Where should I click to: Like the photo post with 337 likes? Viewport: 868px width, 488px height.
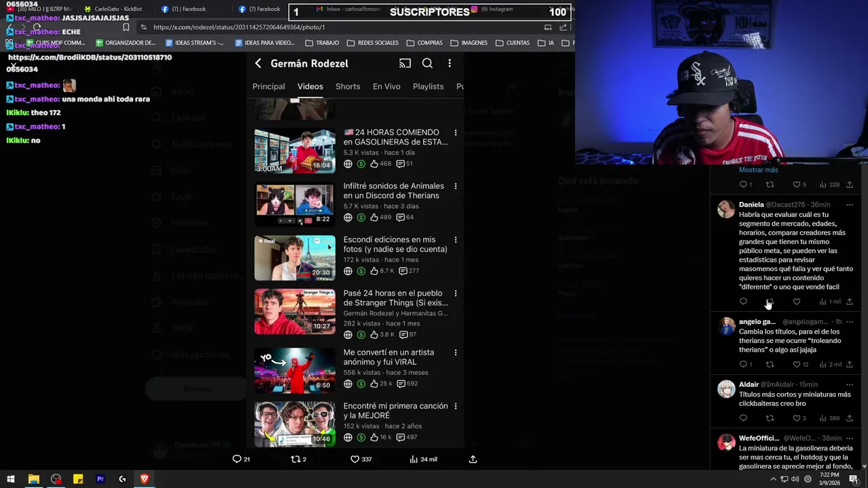coord(355,459)
